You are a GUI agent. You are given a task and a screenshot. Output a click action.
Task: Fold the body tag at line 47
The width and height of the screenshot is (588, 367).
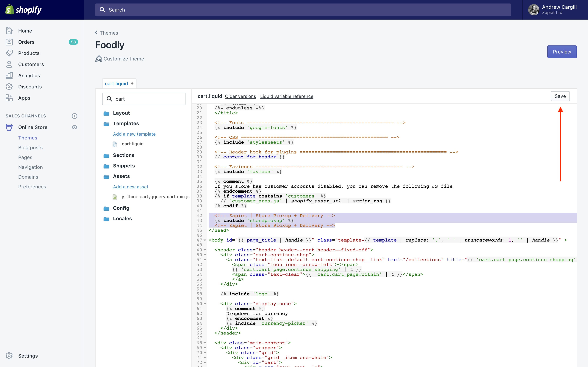coord(205,240)
